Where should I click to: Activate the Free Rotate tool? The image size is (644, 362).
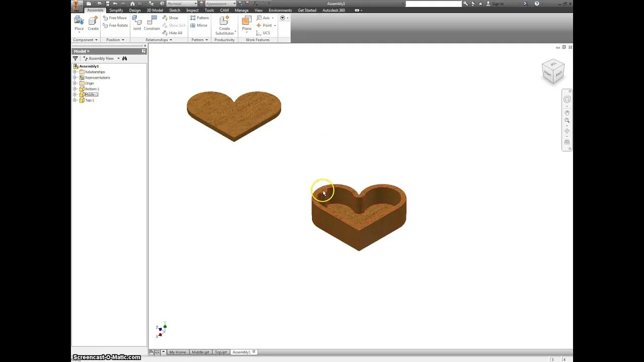(115, 25)
